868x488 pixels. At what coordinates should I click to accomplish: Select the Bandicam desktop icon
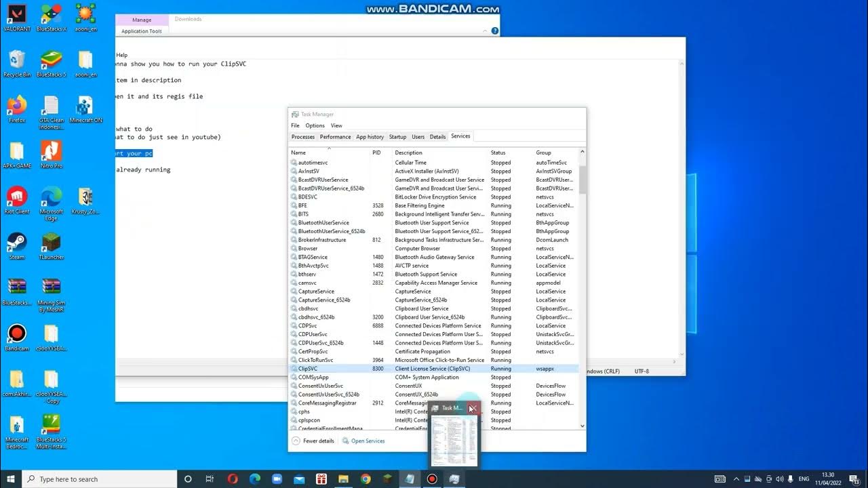16,338
